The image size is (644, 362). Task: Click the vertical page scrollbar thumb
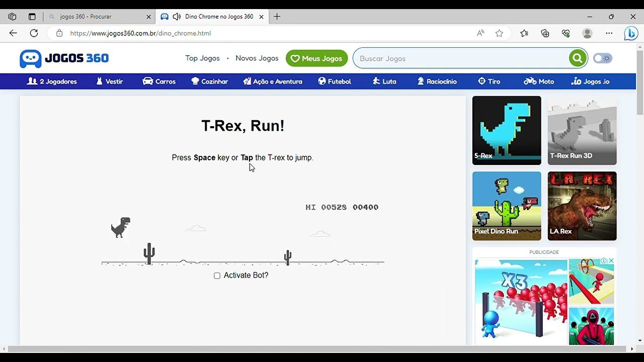pos(640,83)
